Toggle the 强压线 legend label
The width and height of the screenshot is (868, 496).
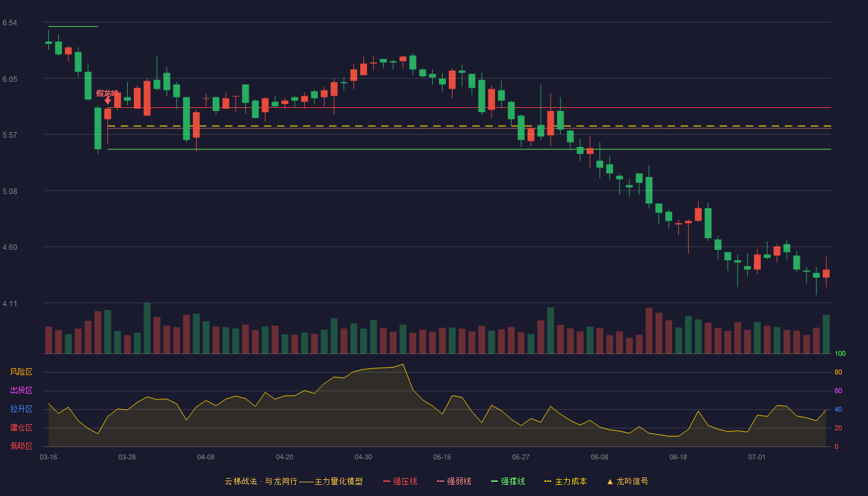point(405,481)
